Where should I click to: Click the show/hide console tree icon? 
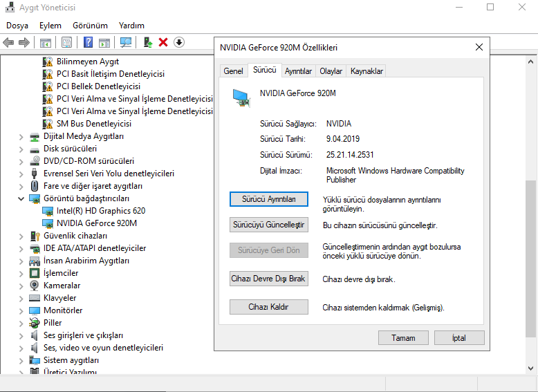click(x=45, y=43)
